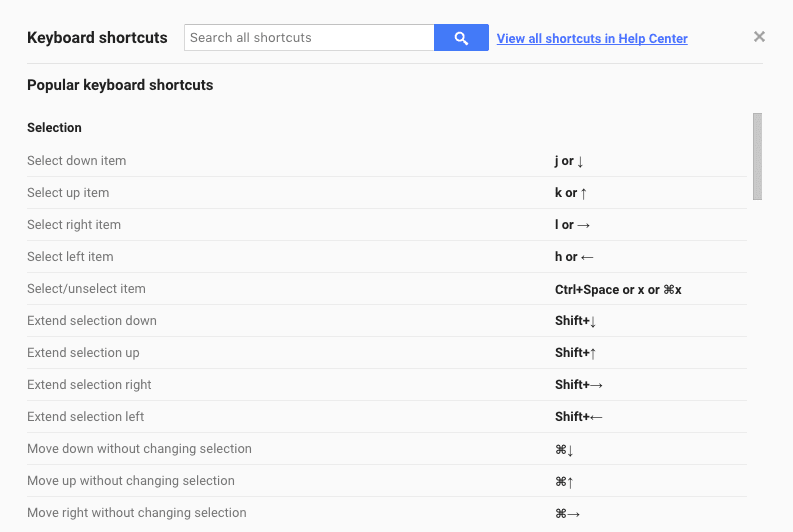793x532 pixels.
Task: Click the vertical scrollbar thumb
Action: (757, 156)
